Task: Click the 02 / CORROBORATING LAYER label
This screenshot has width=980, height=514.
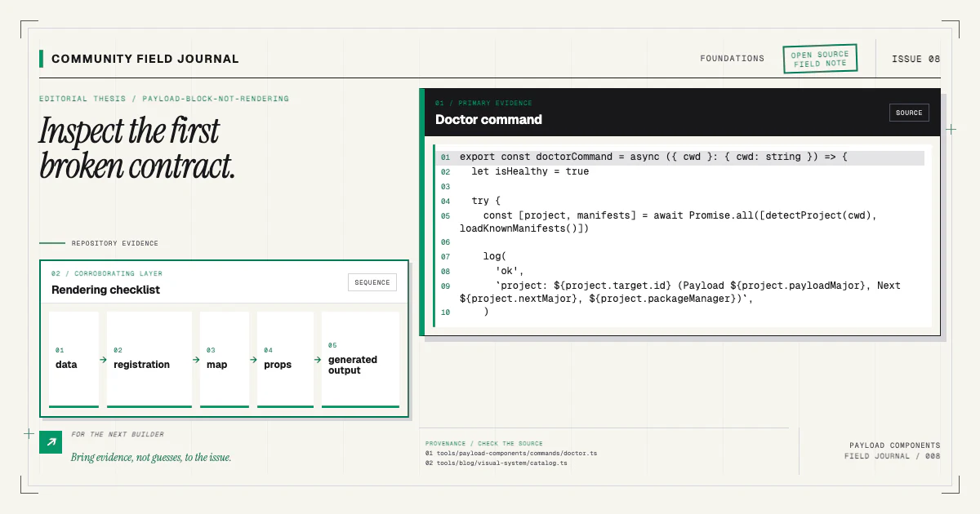Action: coord(107,274)
